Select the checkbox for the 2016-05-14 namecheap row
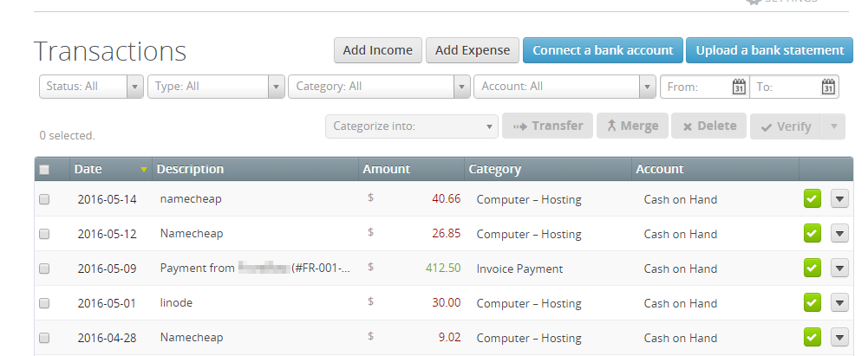The image size is (868, 356). pos(44,199)
